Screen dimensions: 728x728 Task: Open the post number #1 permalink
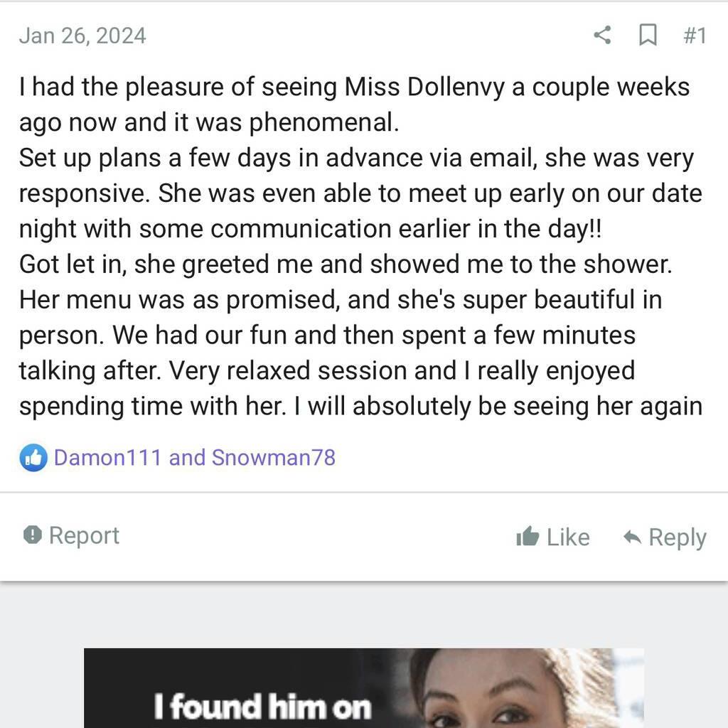tap(695, 36)
